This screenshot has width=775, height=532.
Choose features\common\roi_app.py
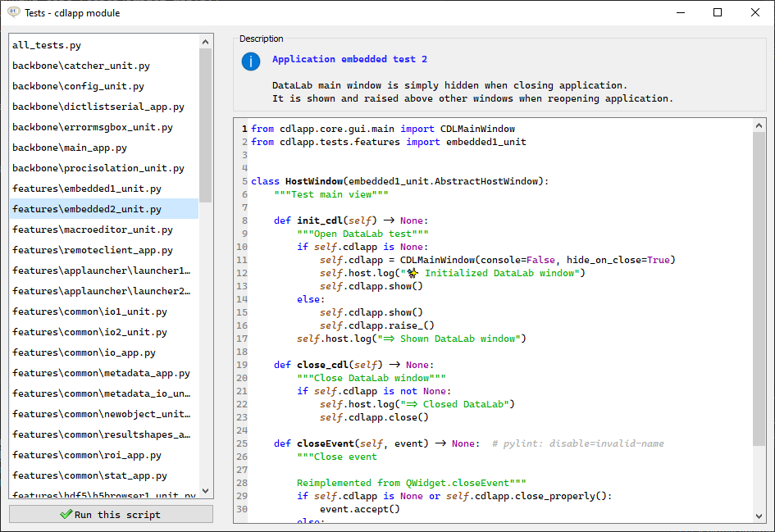104,455
